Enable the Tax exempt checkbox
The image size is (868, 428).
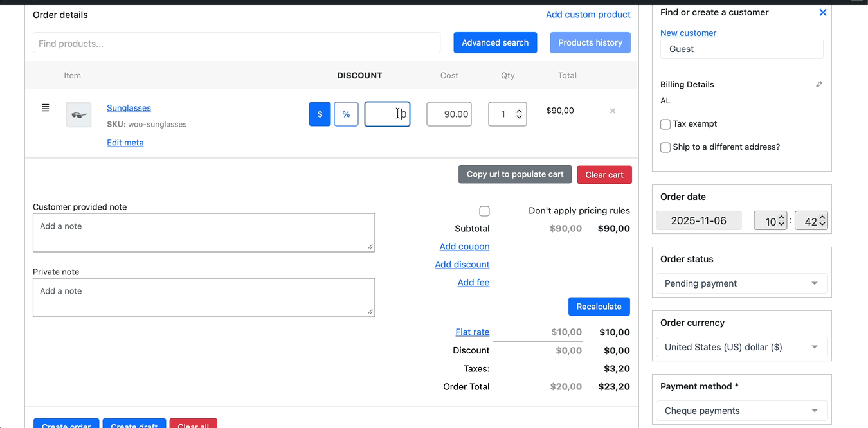pyautogui.click(x=665, y=124)
